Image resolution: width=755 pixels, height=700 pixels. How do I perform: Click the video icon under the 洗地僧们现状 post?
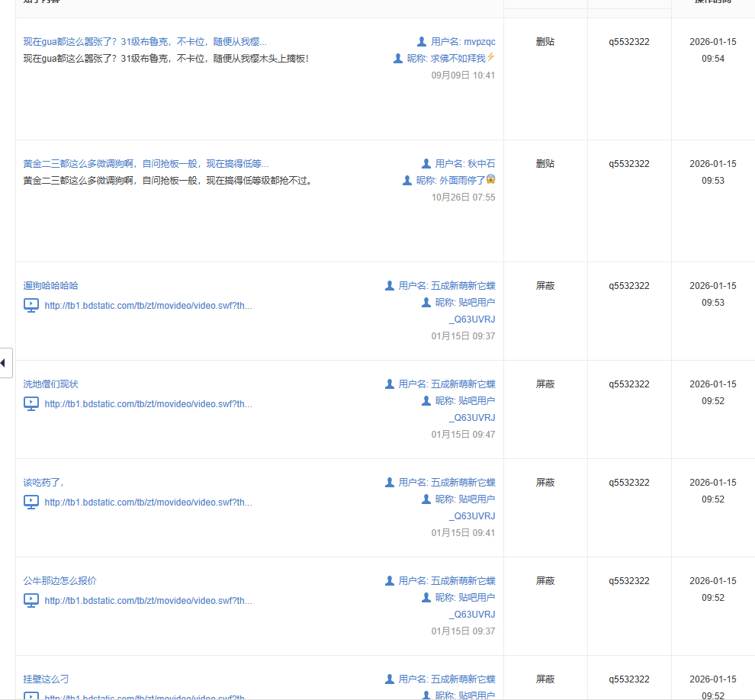click(31, 403)
